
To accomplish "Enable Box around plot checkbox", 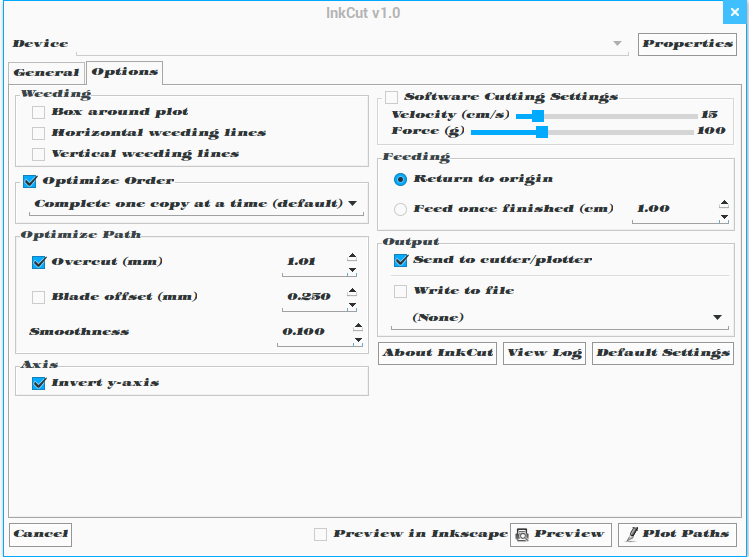I will tap(38, 112).
